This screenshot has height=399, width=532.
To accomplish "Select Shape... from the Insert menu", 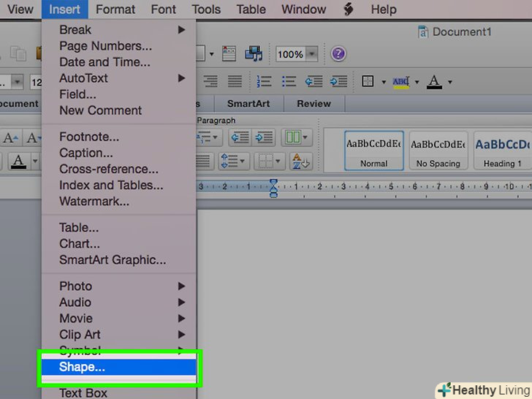I will pos(82,368).
